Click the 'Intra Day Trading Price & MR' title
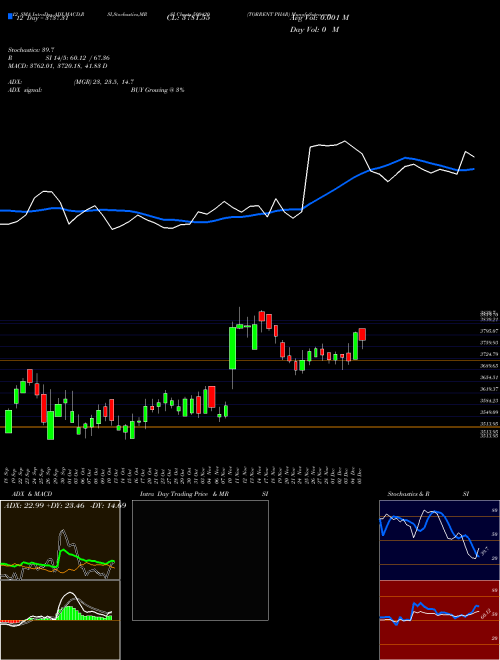 [184, 494]
